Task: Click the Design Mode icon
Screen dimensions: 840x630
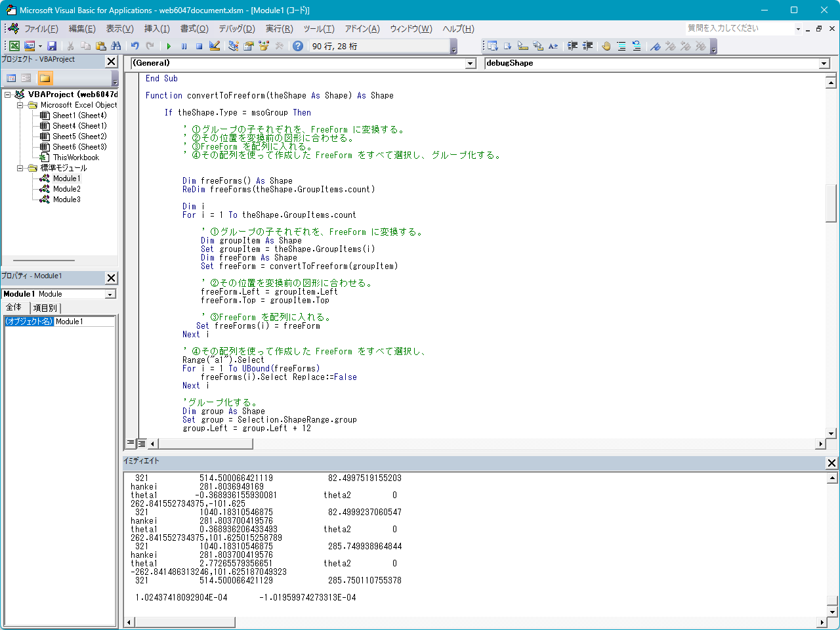Action: pyautogui.click(x=215, y=46)
